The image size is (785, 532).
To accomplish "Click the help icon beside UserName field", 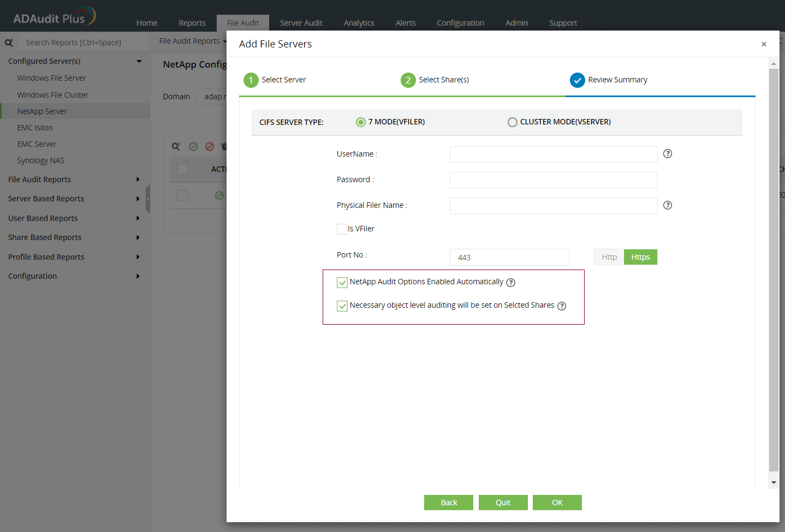I will coord(667,154).
